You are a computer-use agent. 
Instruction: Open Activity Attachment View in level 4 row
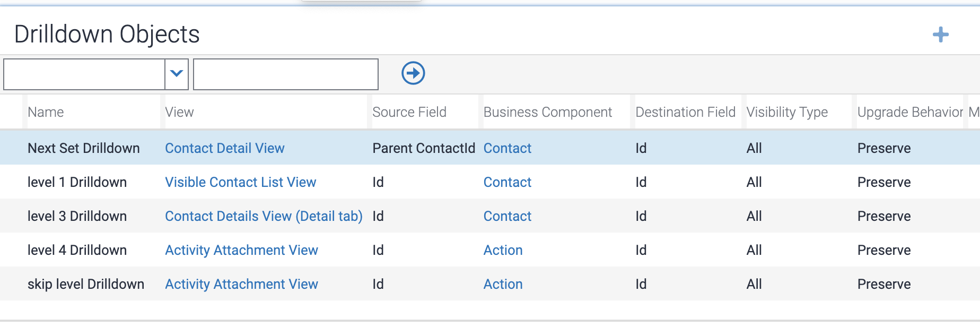click(x=241, y=250)
